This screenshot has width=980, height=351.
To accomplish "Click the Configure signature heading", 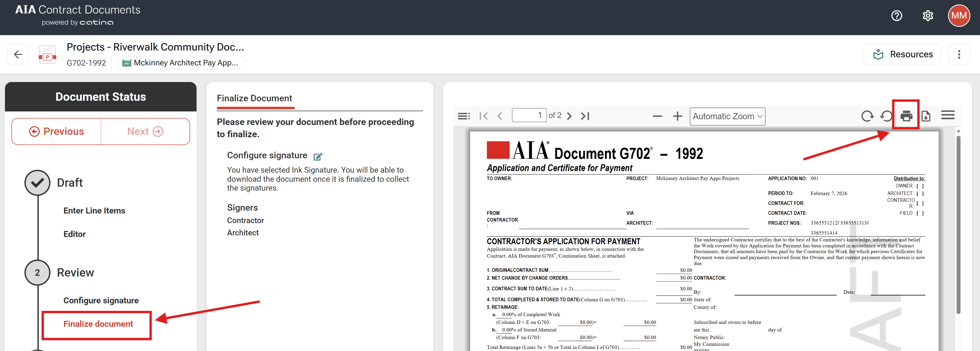I will 267,155.
